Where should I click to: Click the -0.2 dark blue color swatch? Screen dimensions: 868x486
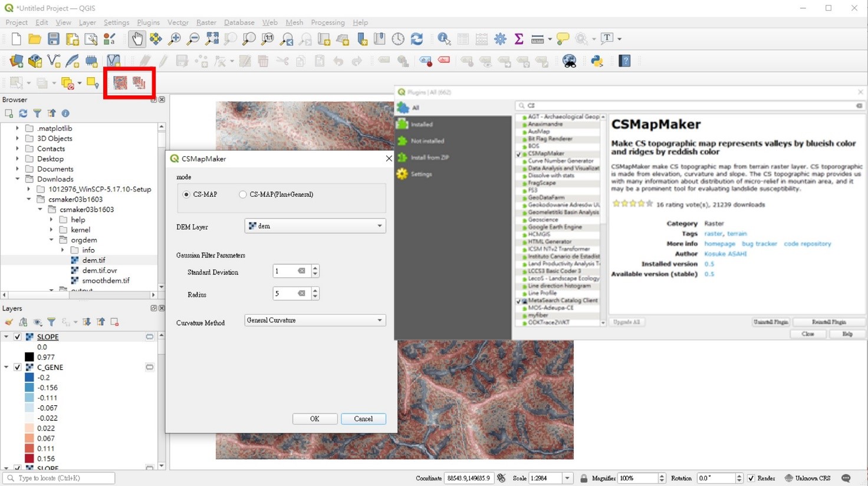(x=29, y=378)
